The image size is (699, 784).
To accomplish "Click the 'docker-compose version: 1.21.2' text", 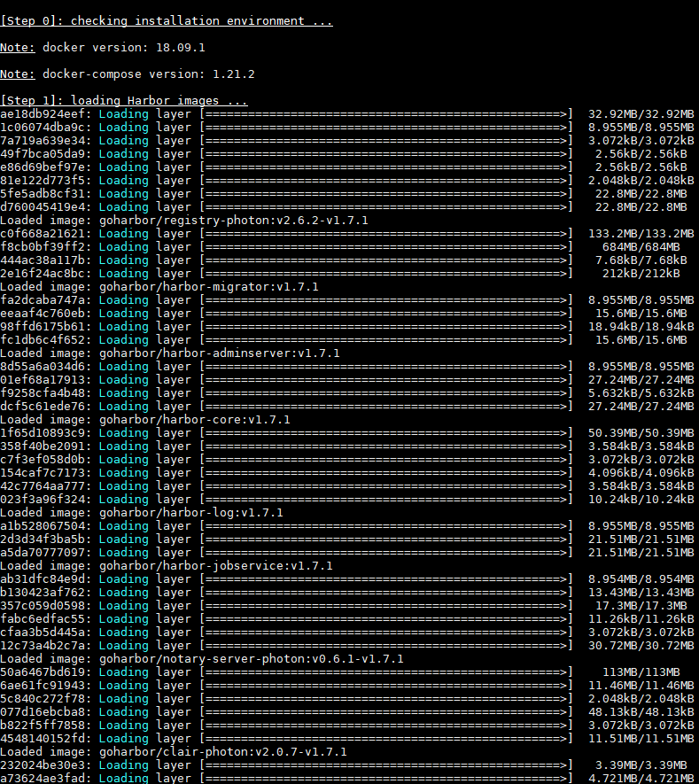I will coord(149,74).
